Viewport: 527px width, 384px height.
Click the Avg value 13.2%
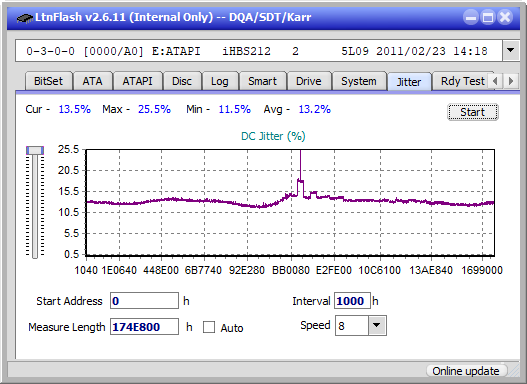315,109
